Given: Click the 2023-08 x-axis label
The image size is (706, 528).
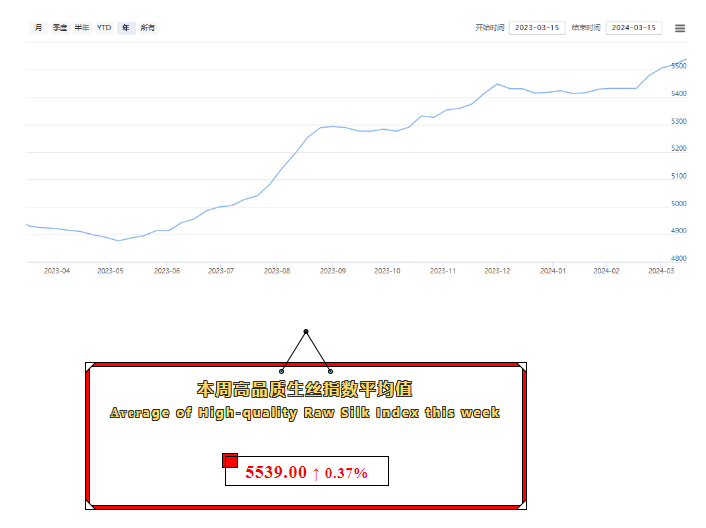Looking at the screenshot, I should click(277, 270).
